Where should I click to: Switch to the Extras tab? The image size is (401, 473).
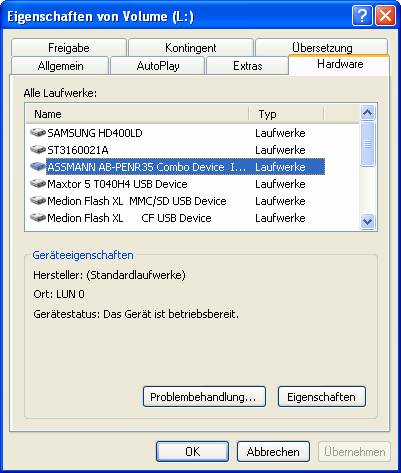pyautogui.click(x=247, y=65)
